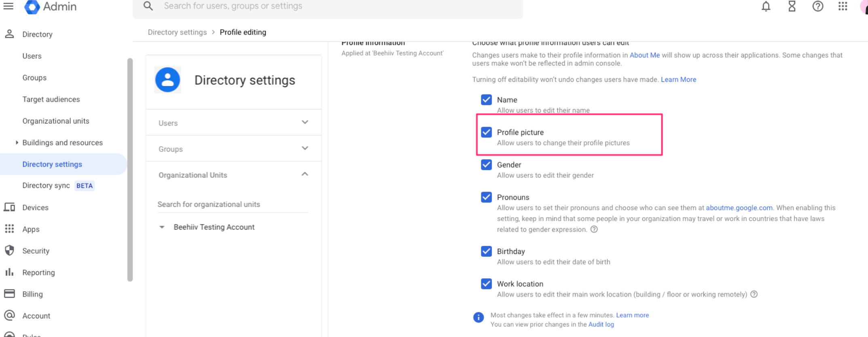Click the Pronouns help icon
Viewport: 868px width, 337px height.
click(x=594, y=230)
